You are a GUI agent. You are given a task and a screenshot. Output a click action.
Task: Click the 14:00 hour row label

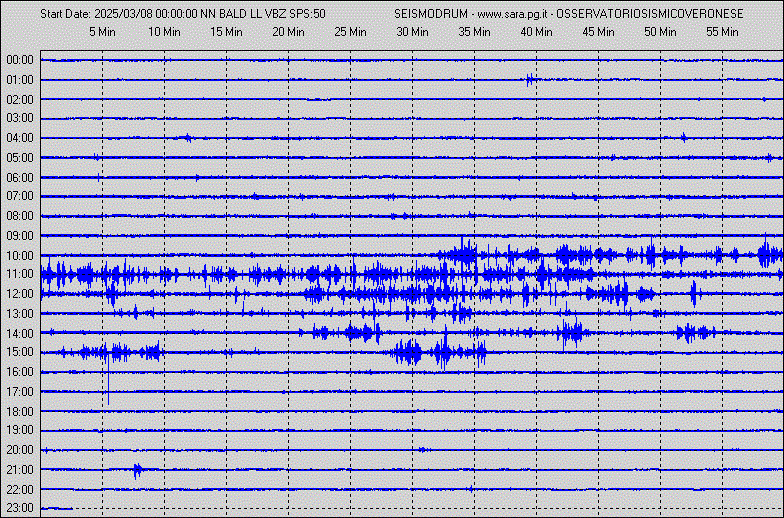[x=20, y=334]
